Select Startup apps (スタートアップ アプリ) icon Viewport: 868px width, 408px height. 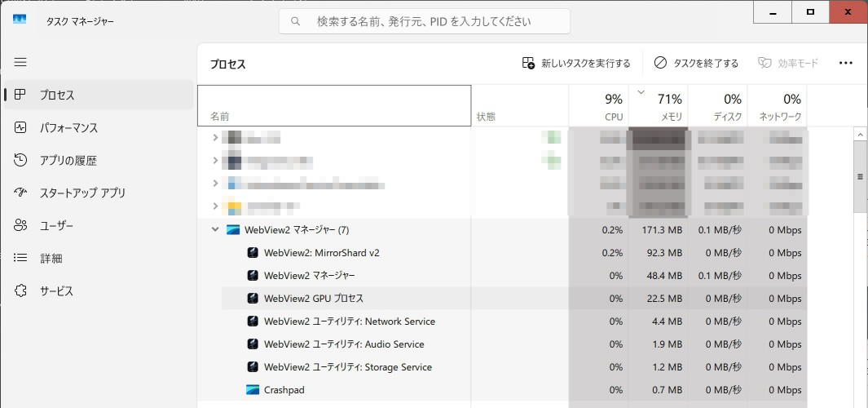21,193
